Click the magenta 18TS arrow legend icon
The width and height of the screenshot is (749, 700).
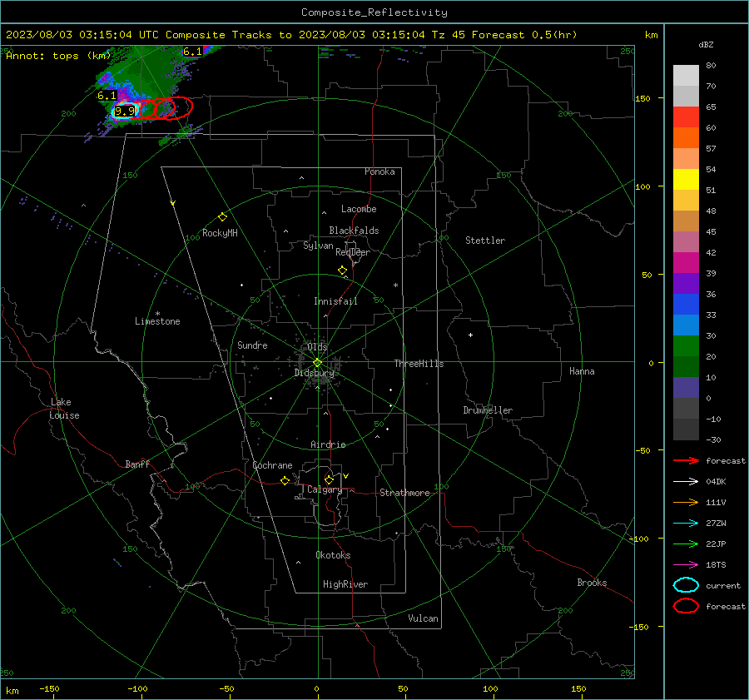coord(686,564)
